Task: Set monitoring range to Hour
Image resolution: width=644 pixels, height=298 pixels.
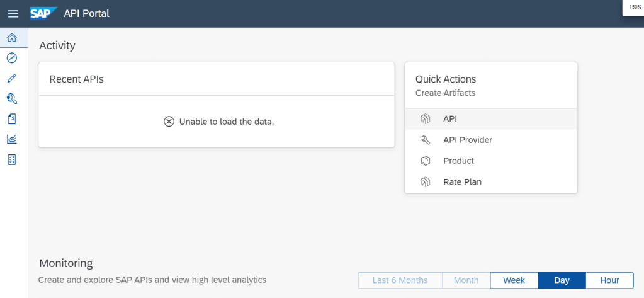Action: (609, 280)
